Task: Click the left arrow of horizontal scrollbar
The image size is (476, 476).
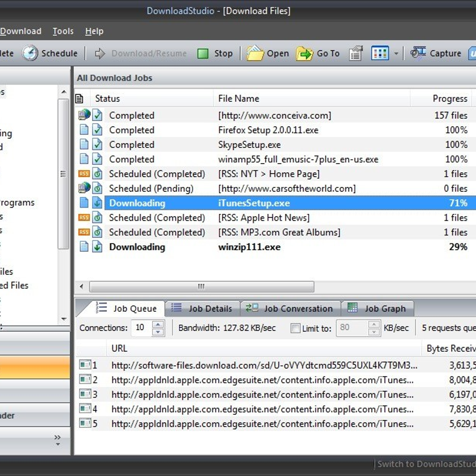Action: (81, 286)
